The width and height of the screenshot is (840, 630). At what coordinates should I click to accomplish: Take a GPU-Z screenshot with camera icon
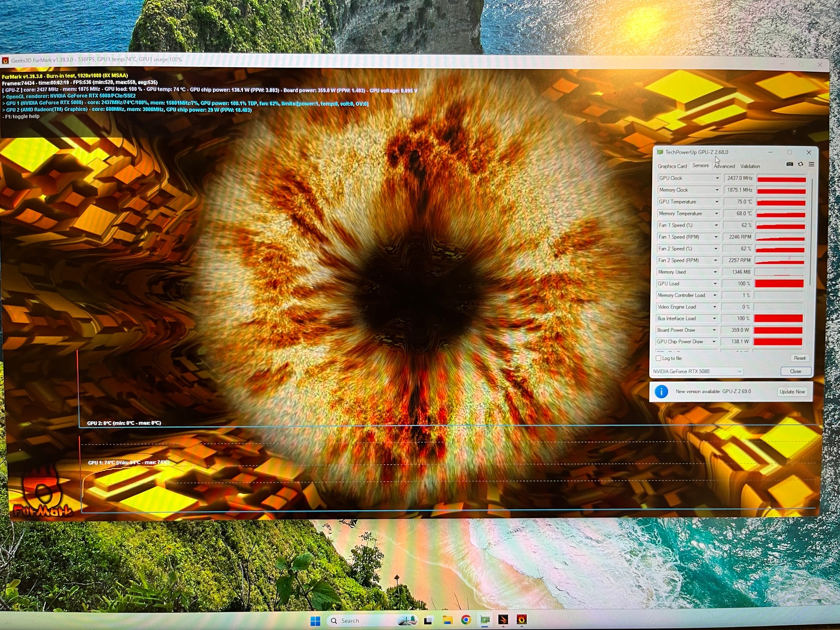point(790,164)
